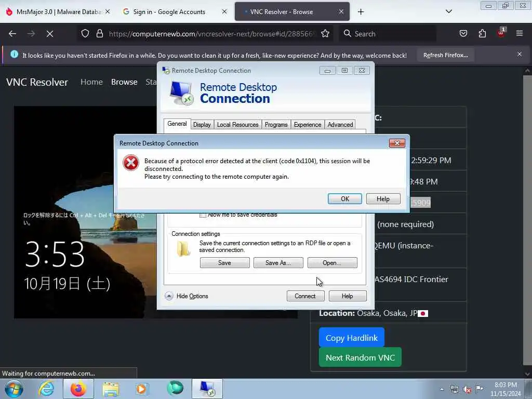Viewport: 532px width, 399px height.
Task: Click the Save As... button
Action: tap(278, 262)
